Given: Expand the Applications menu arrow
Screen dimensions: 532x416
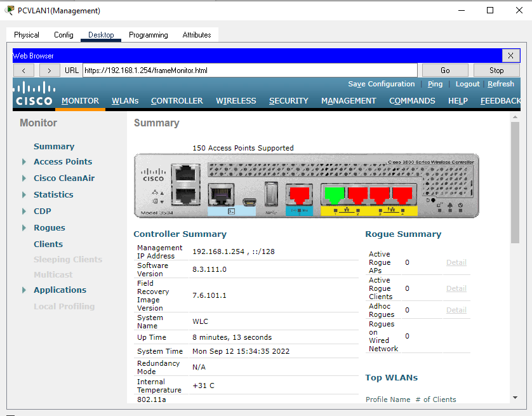Looking at the screenshot, I should [23, 290].
